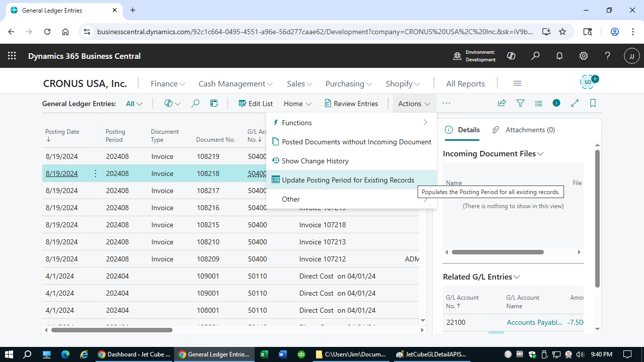The height and width of the screenshot is (362, 644).
Task: Sort by Posting Date column header
Action: tap(62, 135)
